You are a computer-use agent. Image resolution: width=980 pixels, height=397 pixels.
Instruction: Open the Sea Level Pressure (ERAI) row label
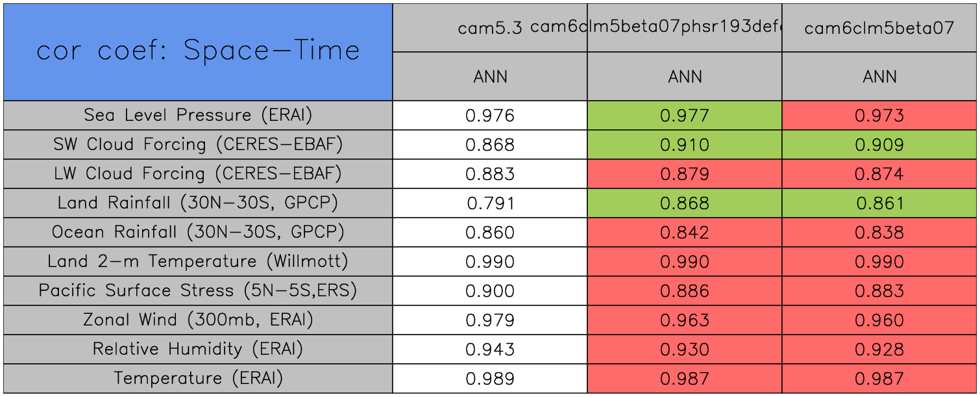point(198,116)
